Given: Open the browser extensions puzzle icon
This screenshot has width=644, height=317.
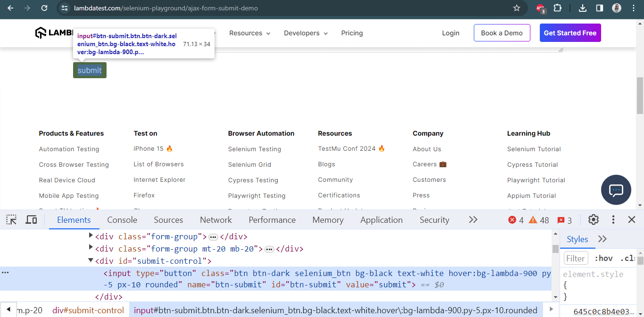Looking at the screenshot, I should 557,8.
